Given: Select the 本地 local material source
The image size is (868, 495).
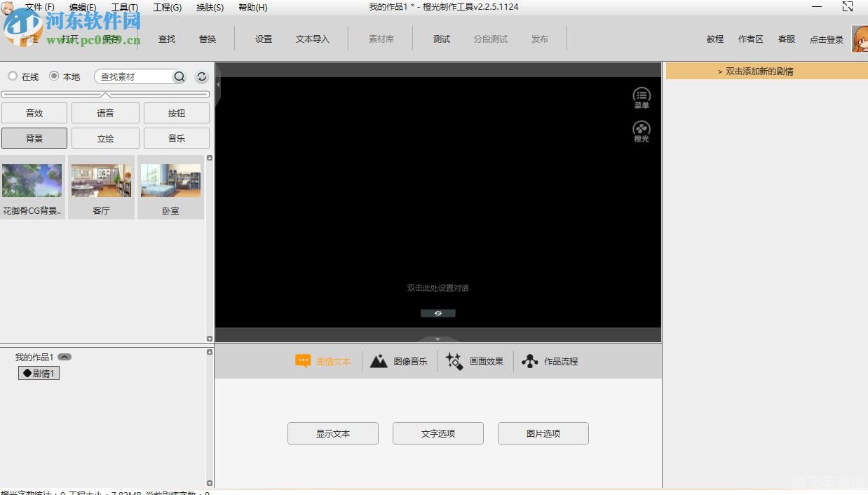Looking at the screenshot, I should [x=54, y=76].
